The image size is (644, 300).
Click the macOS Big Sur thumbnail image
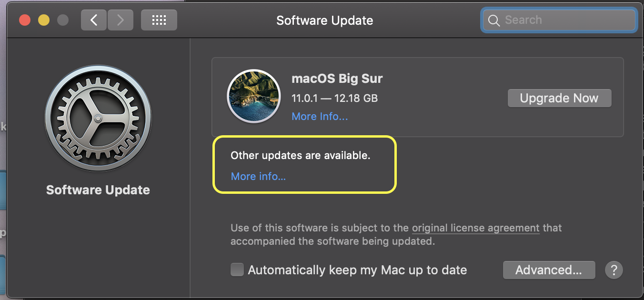coord(253,96)
